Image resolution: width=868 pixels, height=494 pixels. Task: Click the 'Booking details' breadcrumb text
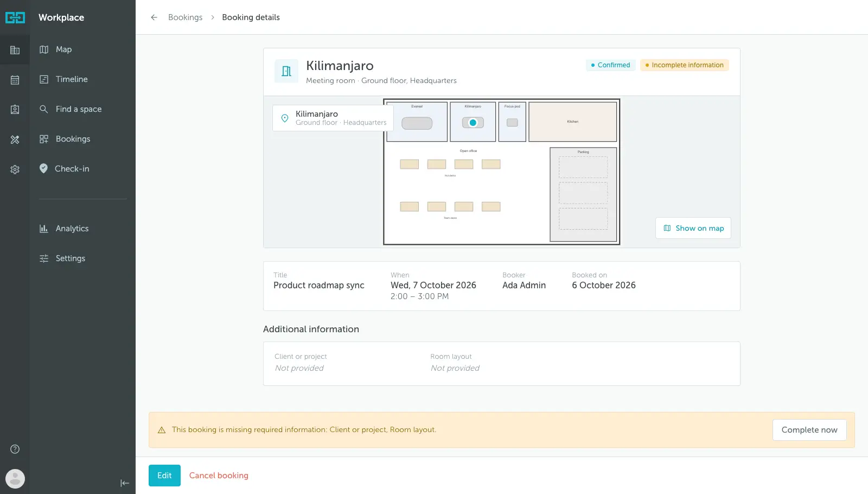251,17
